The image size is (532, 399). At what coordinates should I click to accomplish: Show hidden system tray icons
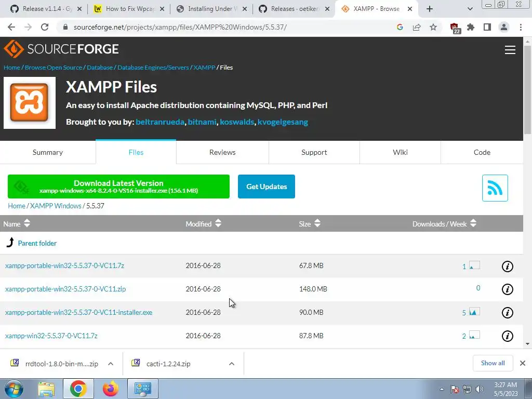tap(442, 390)
